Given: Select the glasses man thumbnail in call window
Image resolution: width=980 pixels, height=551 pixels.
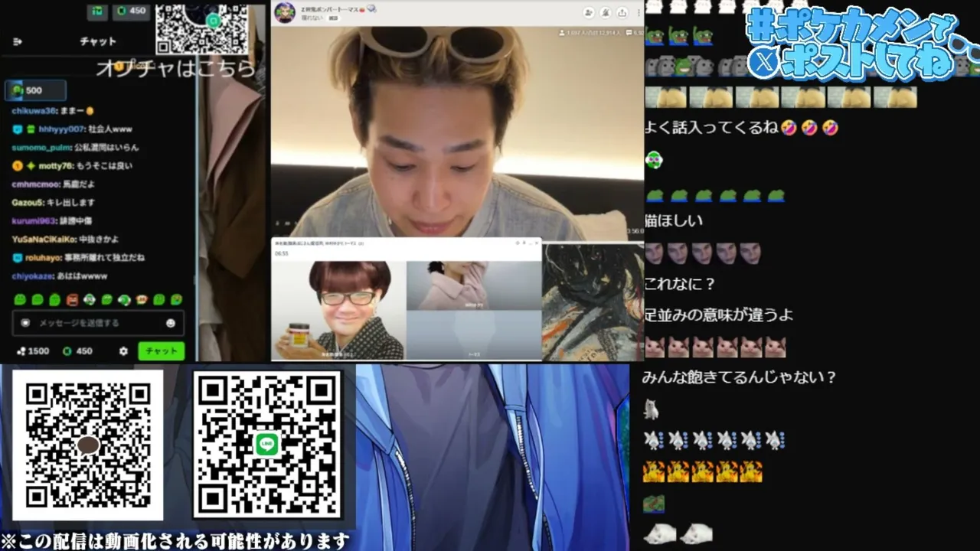Looking at the screenshot, I should [339, 310].
